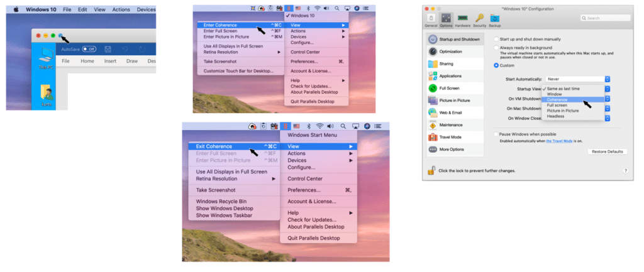Viewport: 644px width, 272px height.
Task: Open the Hardware tab in Configuration toolbar
Action: point(462,20)
